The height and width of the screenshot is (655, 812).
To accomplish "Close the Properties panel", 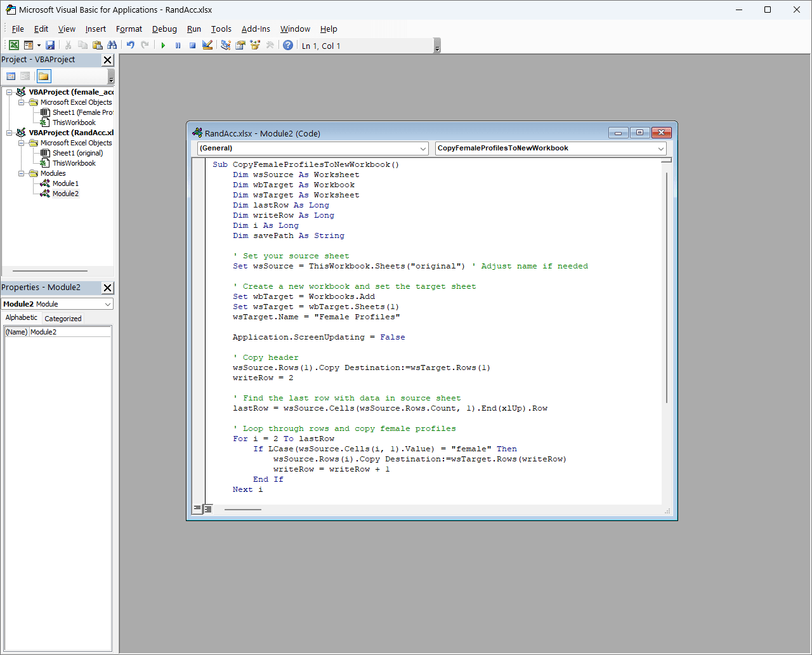I will pyautogui.click(x=107, y=288).
